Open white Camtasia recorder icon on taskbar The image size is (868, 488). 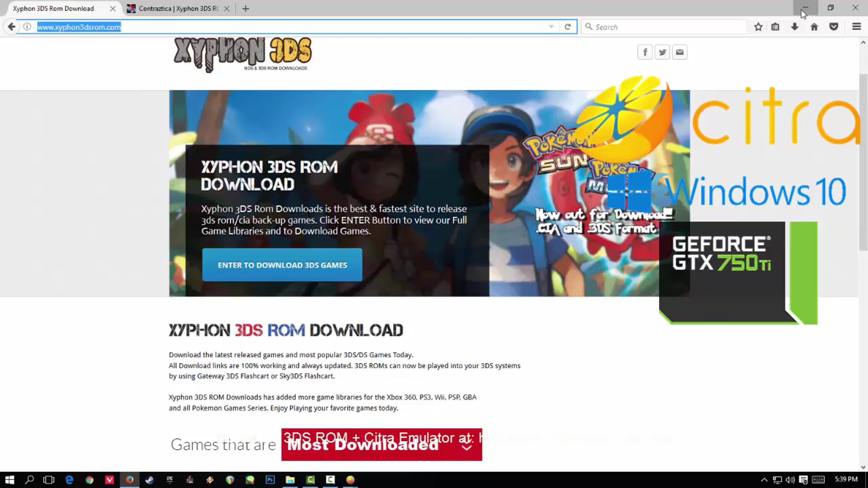330,480
